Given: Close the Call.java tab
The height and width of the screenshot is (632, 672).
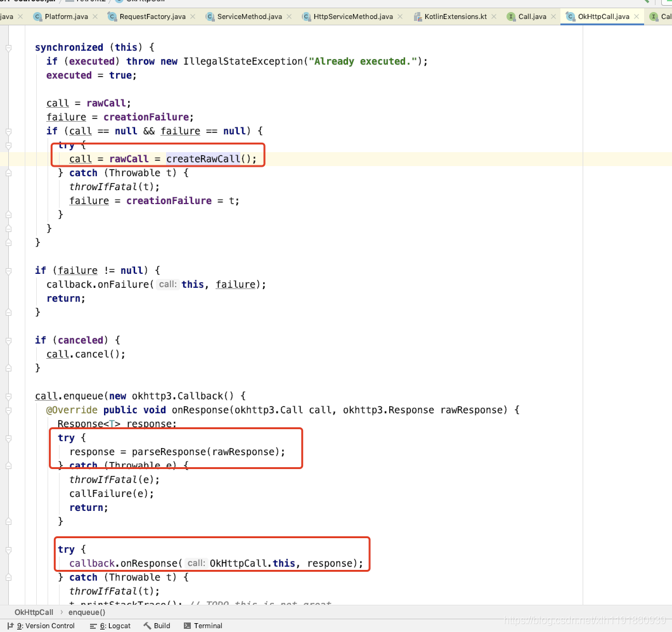Looking at the screenshot, I should click(553, 16).
